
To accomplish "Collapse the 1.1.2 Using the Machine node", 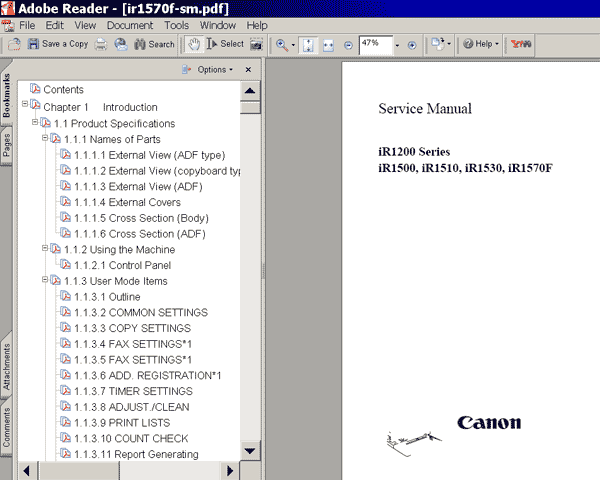I will [x=45, y=248].
